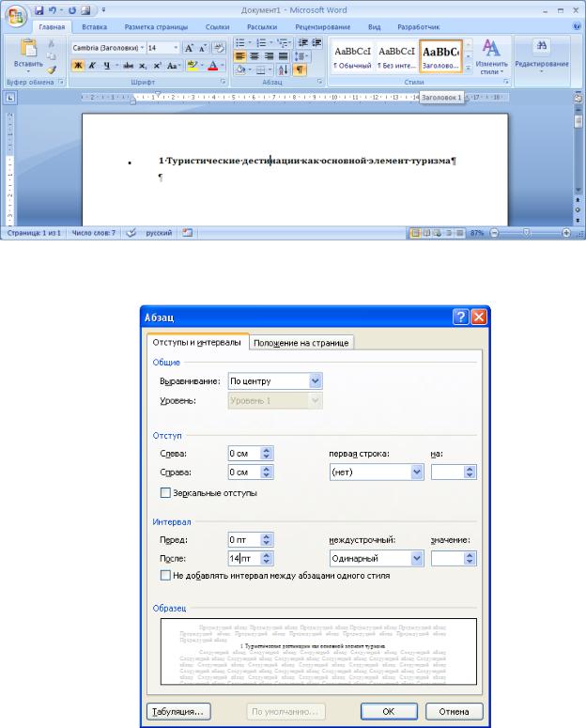This screenshot has height=728, width=586.
Task: Open font name dropdown Cambria
Action: pyautogui.click(x=142, y=48)
